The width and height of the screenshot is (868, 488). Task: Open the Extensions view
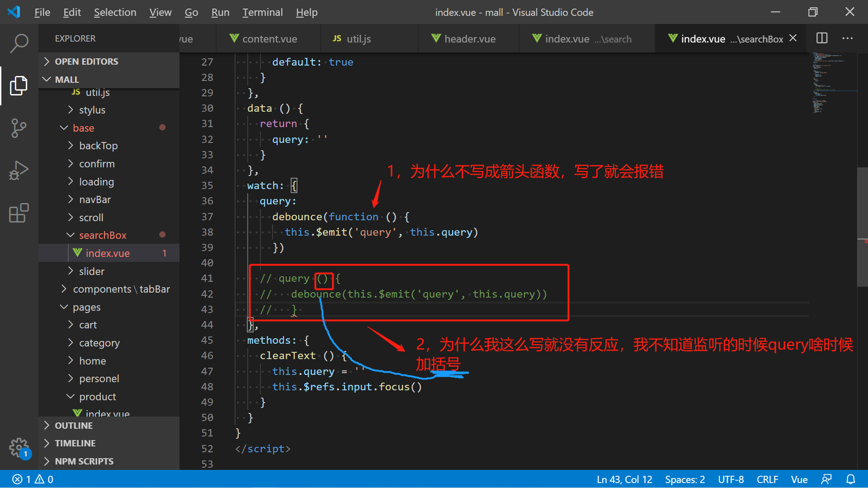(19, 213)
